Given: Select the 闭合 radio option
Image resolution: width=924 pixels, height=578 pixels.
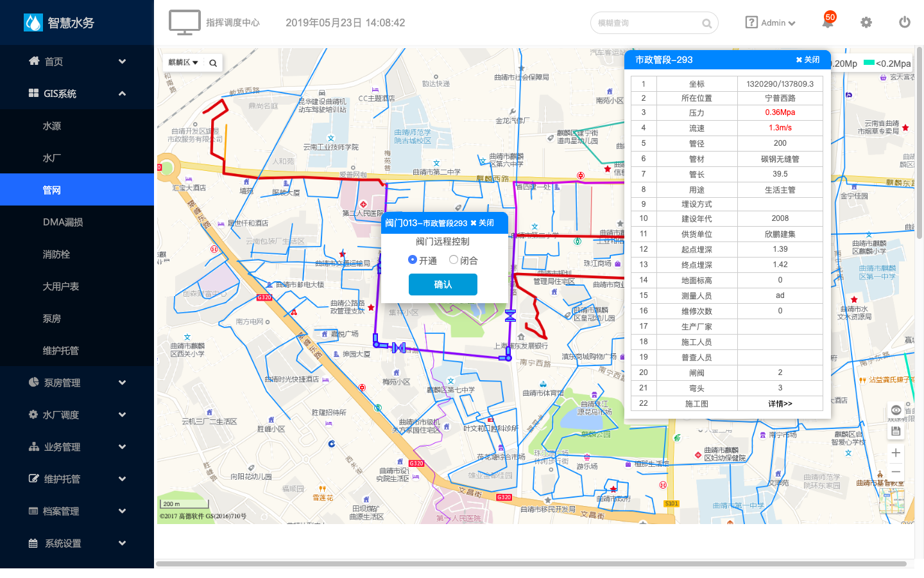Looking at the screenshot, I should [454, 260].
